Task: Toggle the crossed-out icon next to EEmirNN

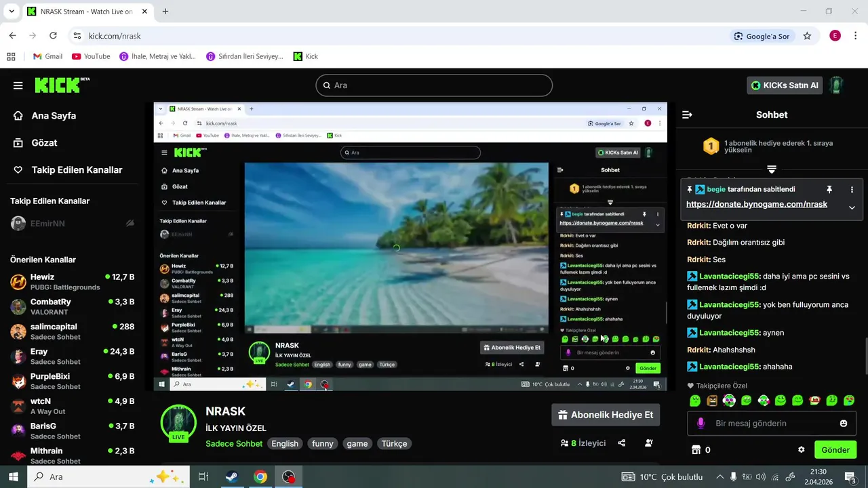Action: coord(130,224)
